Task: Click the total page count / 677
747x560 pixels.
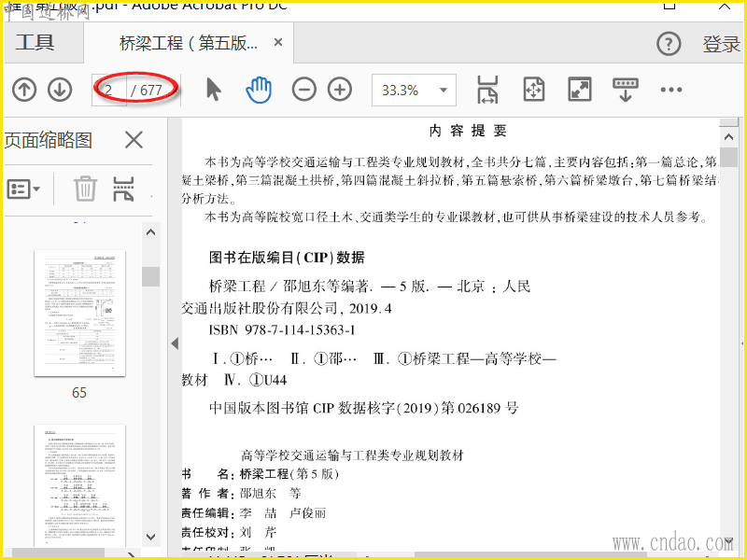Action: (147, 90)
